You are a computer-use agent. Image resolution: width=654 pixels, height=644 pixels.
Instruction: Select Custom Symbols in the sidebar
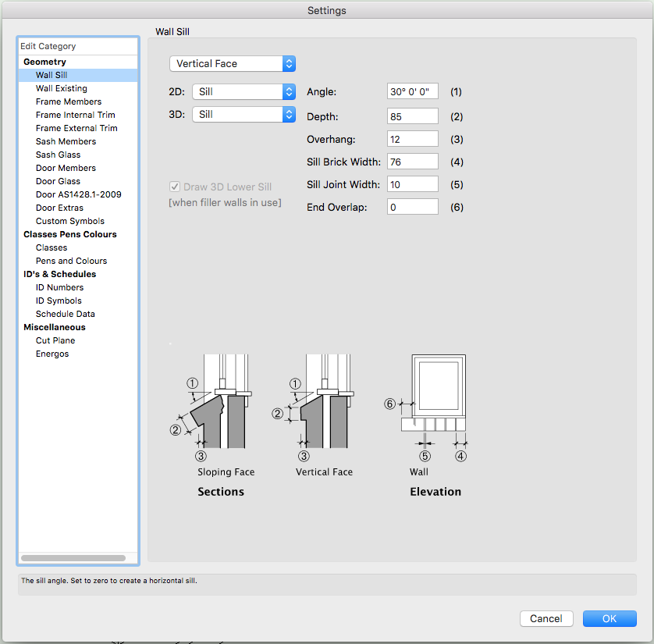(x=69, y=220)
